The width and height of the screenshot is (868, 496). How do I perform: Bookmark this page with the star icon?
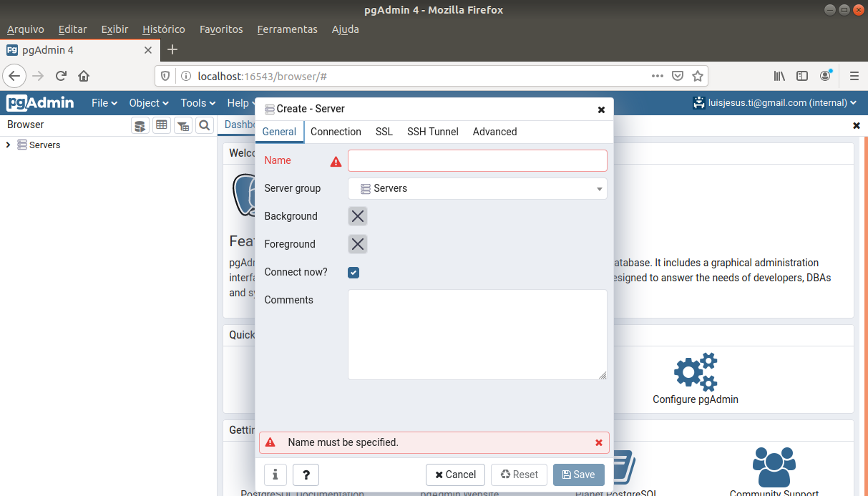(x=698, y=76)
